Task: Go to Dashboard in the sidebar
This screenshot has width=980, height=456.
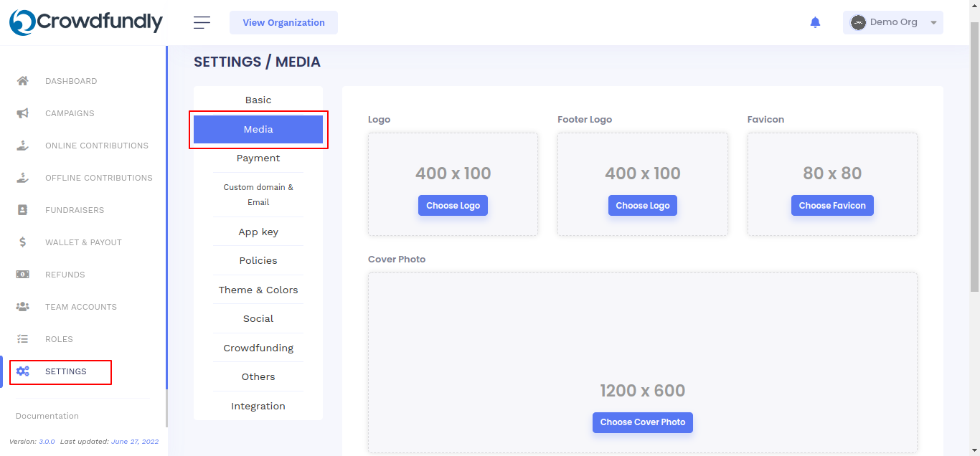Action: (71, 81)
